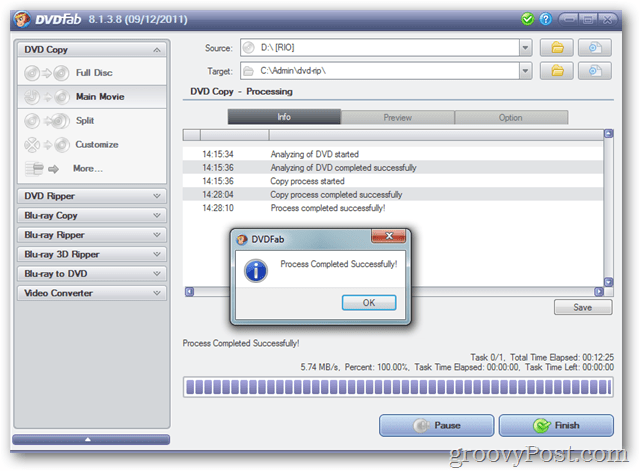Select Split copy mode
This screenshot has height=471, width=640.
(x=92, y=121)
